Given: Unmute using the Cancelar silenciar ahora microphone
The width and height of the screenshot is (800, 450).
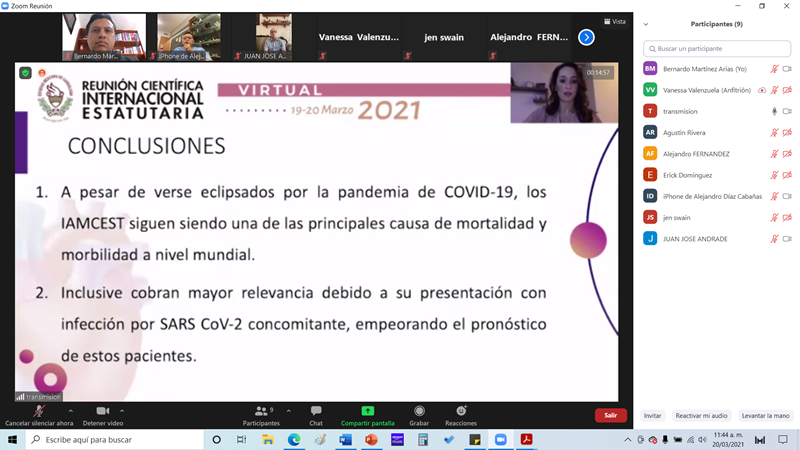Looking at the screenshot, I should point(39,415).
